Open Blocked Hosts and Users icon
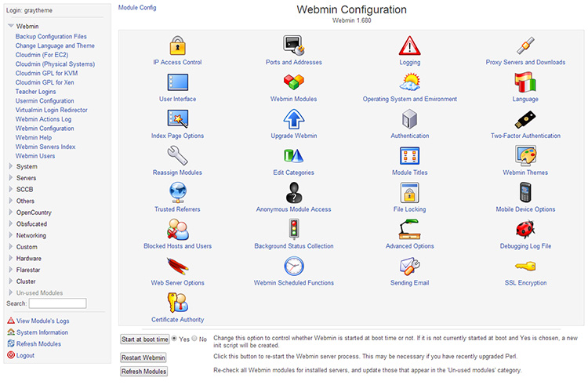 click(x=177, y=229)
